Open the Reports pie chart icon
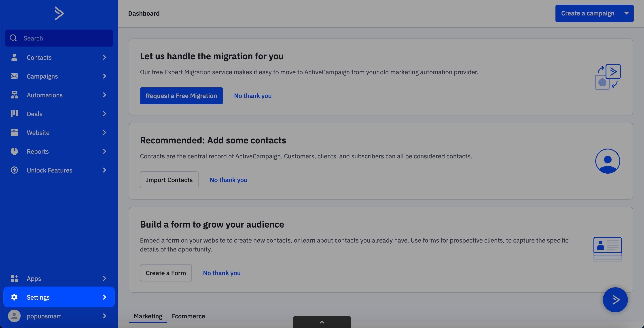The image size is (644, 328). (x=14, y=151)
